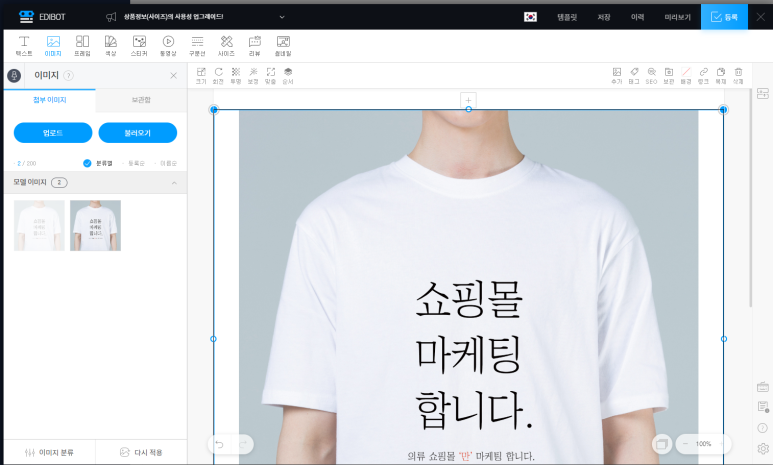The image size is (773, 465).
Task: Click the 맞춤 (fit) icon
Action: [270, 76]
